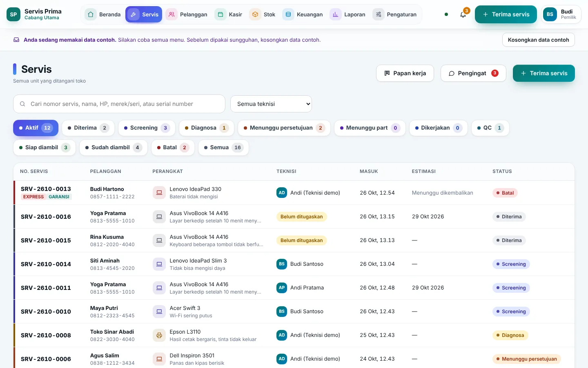This screenshot has height=368, width=588.
Task: Open Pengaturan from the settings icon
Action: point(379,14)
